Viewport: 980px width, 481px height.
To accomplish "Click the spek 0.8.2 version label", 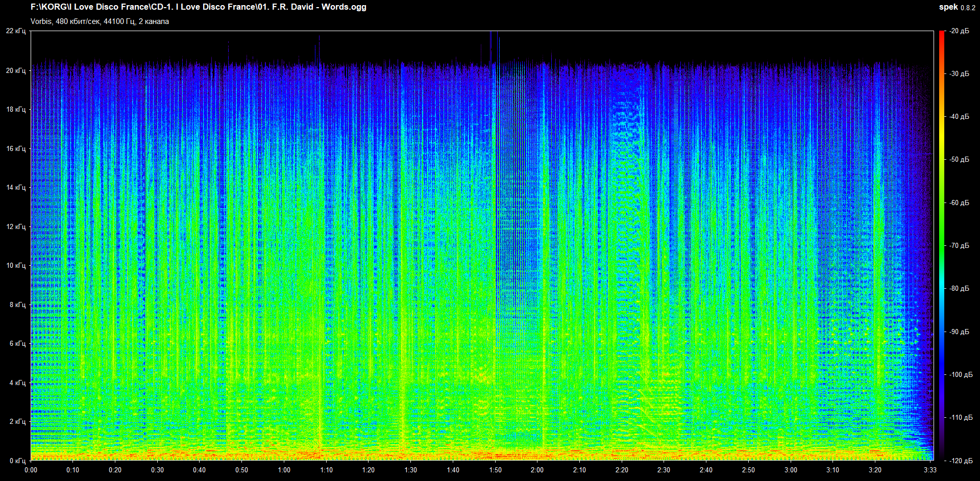I will [x=957, y=7].
